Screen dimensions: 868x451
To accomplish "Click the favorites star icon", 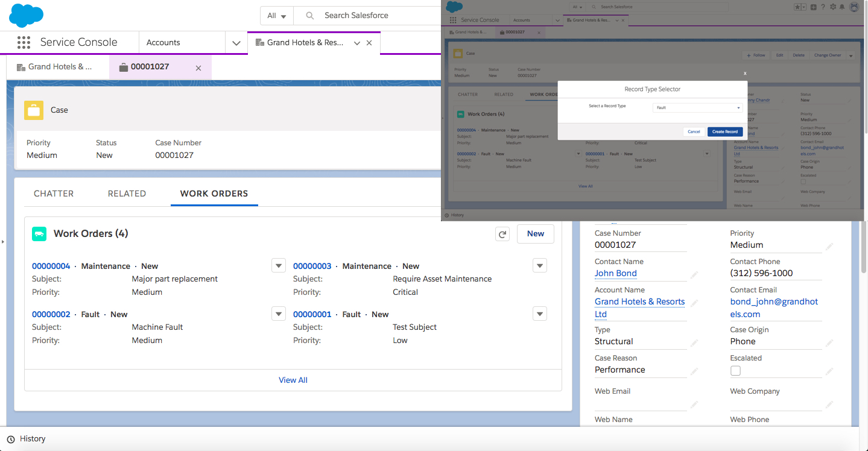I will (x=797, y=7).
